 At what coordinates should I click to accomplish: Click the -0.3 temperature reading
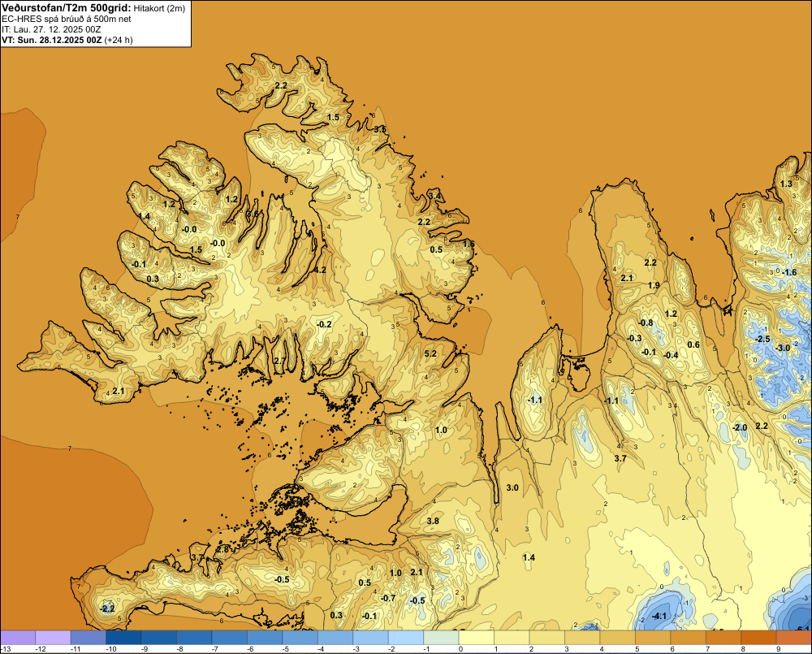click(634, 339)
